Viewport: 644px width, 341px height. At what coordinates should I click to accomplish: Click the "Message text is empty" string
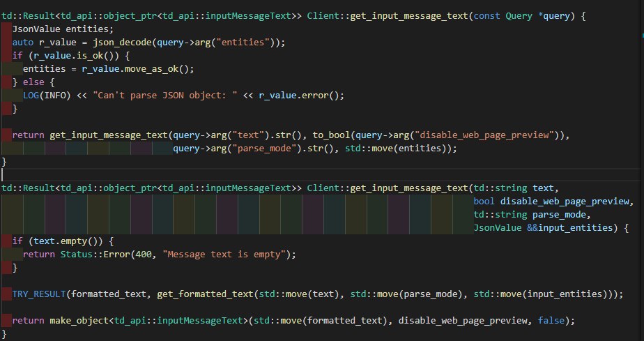point(224,255)
